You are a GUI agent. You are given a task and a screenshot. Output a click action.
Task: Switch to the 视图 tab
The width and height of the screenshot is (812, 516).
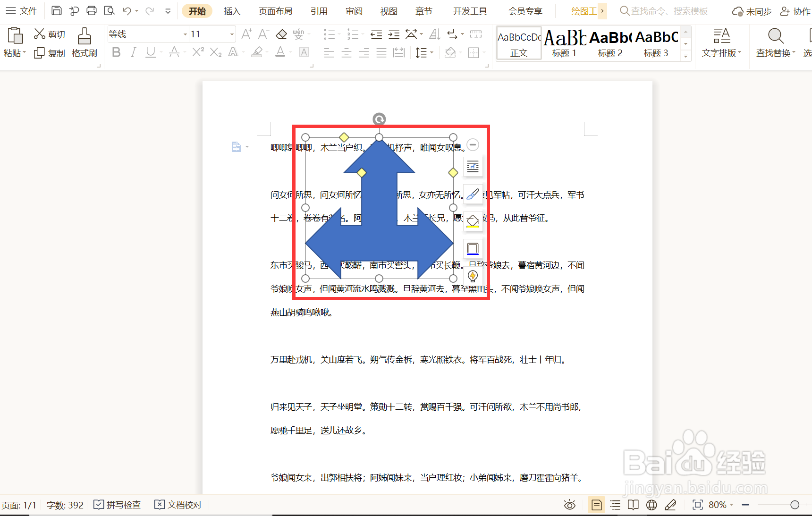click(389, 11)
